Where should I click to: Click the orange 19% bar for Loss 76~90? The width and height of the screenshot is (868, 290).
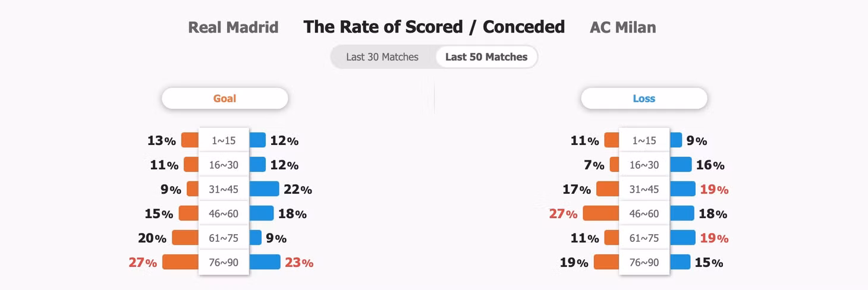(606, 262)
